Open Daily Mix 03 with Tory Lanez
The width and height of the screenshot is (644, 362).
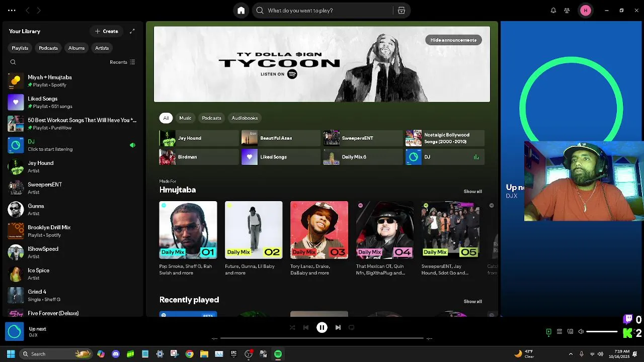click(x=319, y=239)
